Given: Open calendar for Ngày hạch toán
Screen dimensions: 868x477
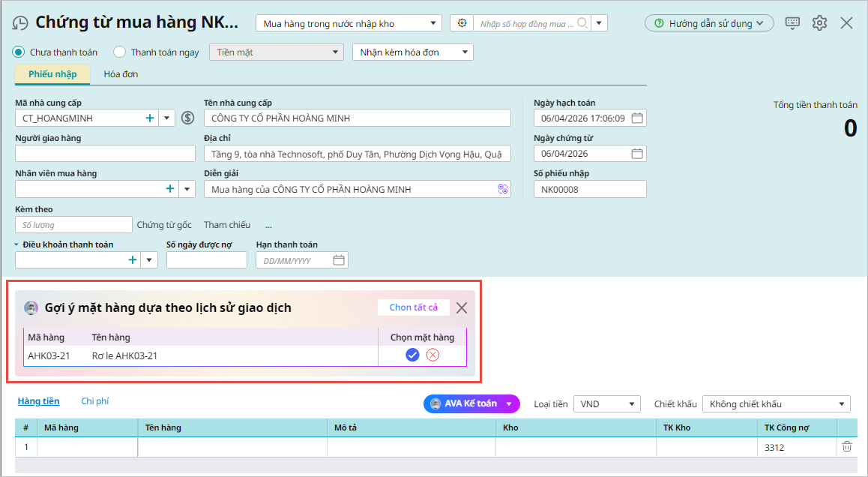Looking at the screenshot, I should click(636, 118).
